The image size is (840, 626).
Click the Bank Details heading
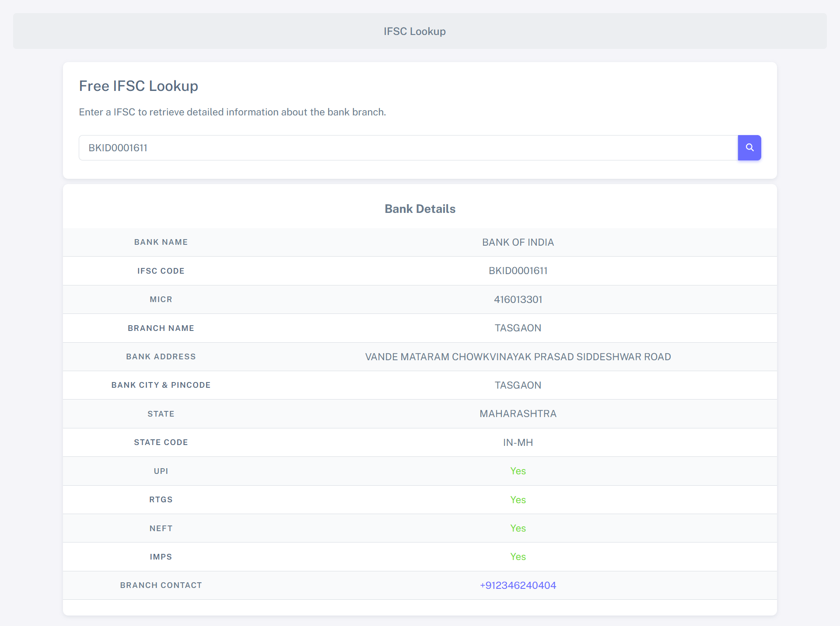point(420,209)
